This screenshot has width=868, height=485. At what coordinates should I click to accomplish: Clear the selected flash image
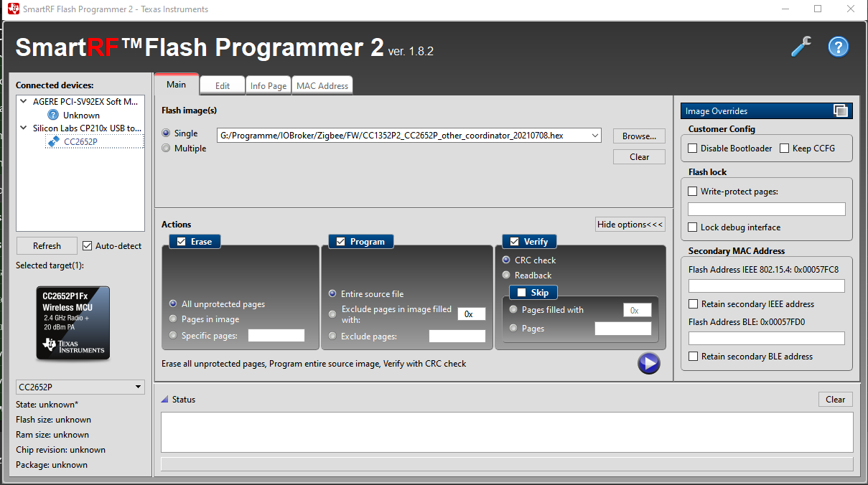pos(639,157)
